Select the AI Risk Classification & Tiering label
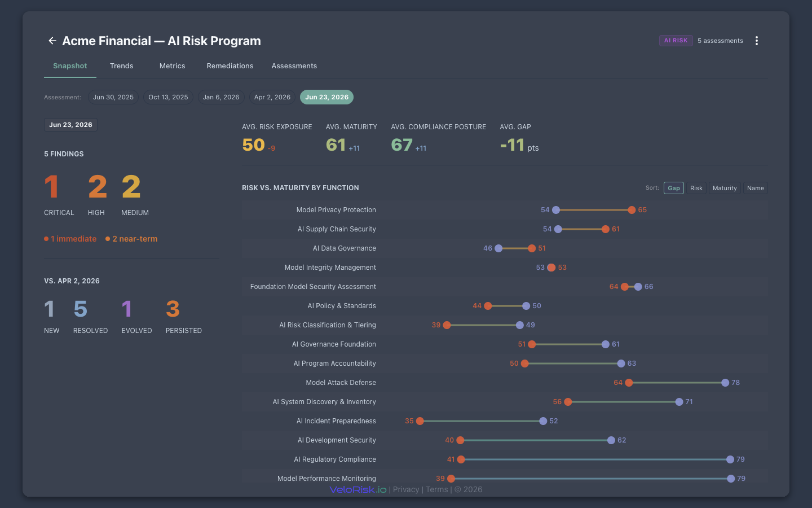Screen dimensions: 812x508 pos(328,325)
